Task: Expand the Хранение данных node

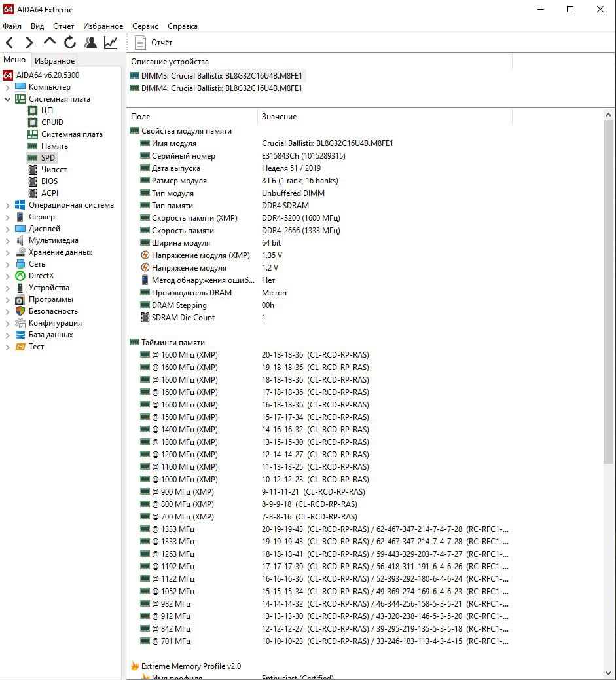Action: (7, 252)
